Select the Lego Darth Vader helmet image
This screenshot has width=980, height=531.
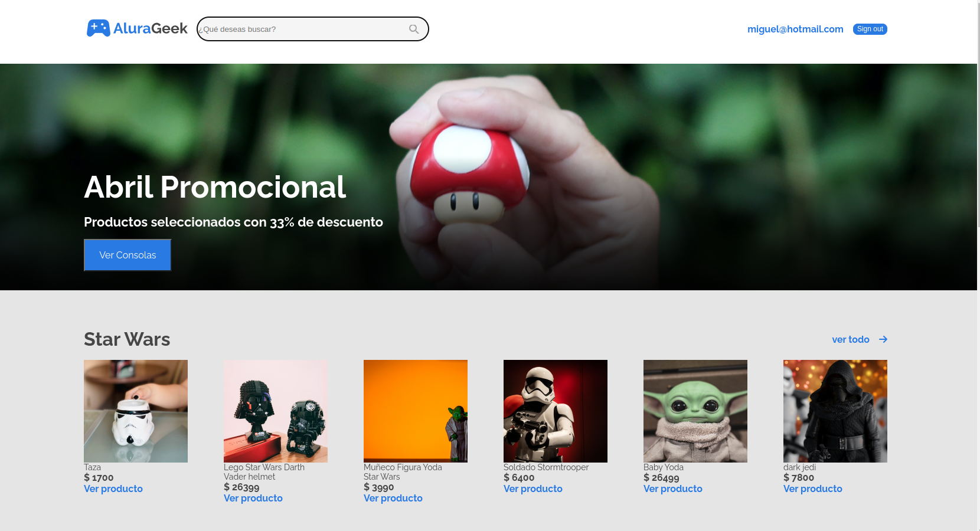click(276, 411)
